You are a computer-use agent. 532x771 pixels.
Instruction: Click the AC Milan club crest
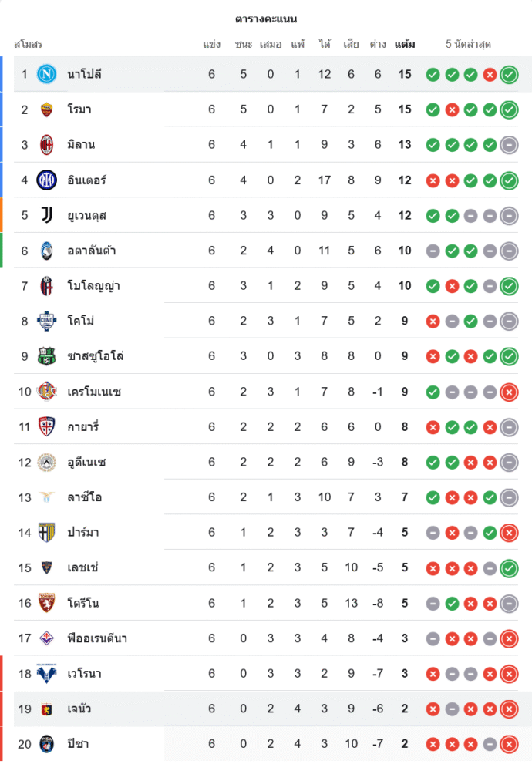click(47, 144)
